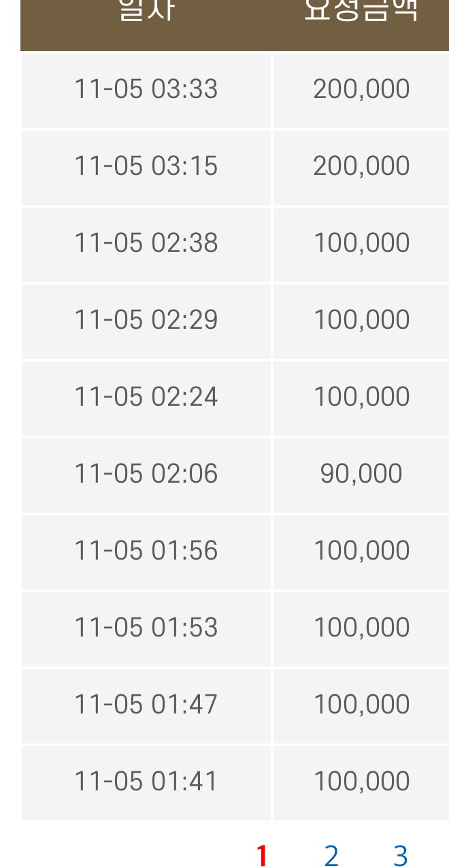Click the 11-05 01:47 entry
The image size is (449, 868).
point(146,705)
